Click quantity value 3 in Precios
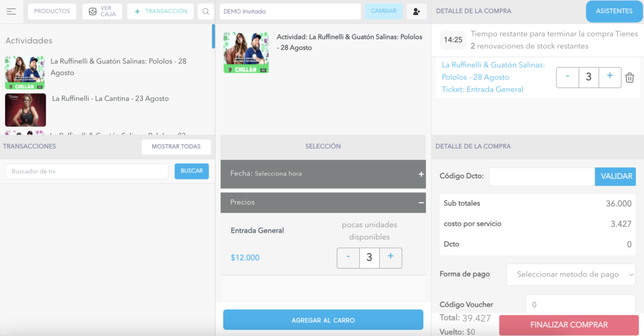 coord(369,257)
